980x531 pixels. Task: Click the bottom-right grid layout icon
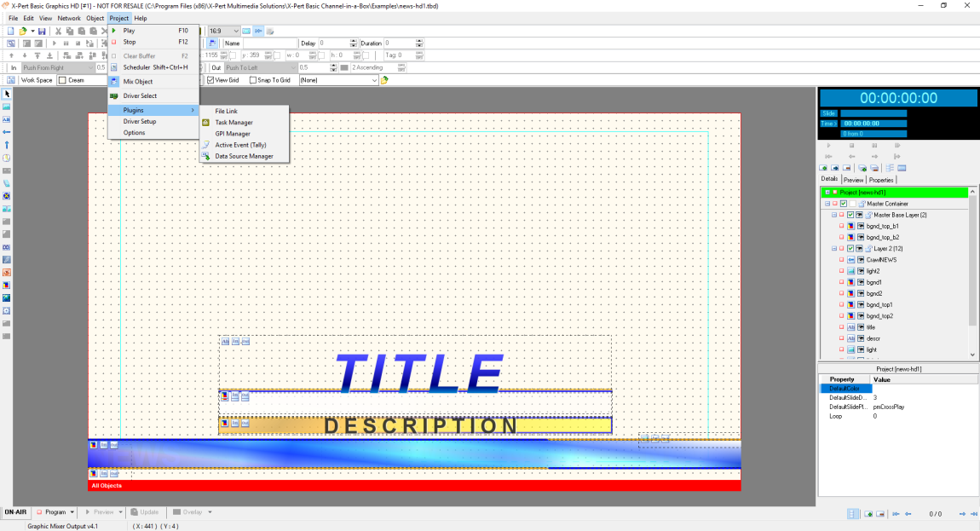click(x=853, y=514)
